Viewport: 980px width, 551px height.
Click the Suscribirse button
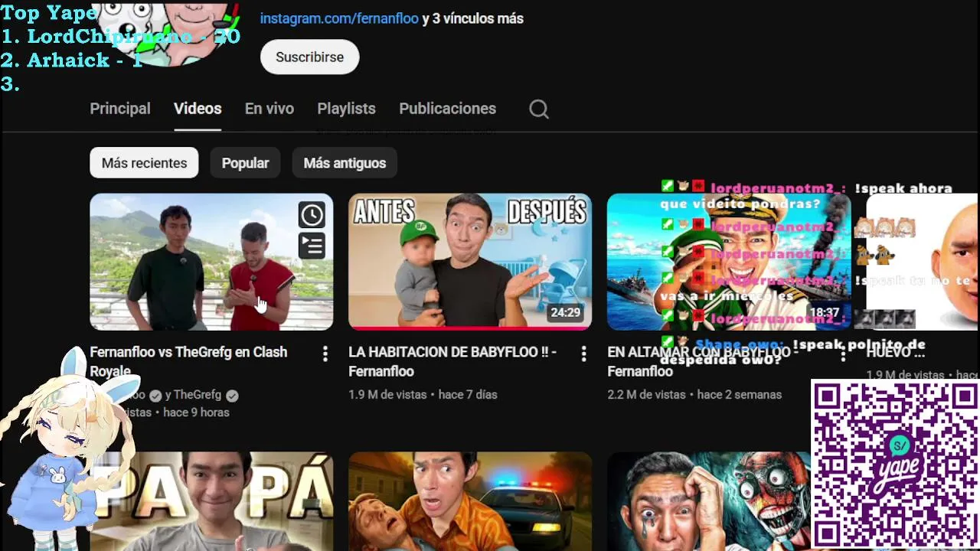pyautogui.click(x=309, y=57)
